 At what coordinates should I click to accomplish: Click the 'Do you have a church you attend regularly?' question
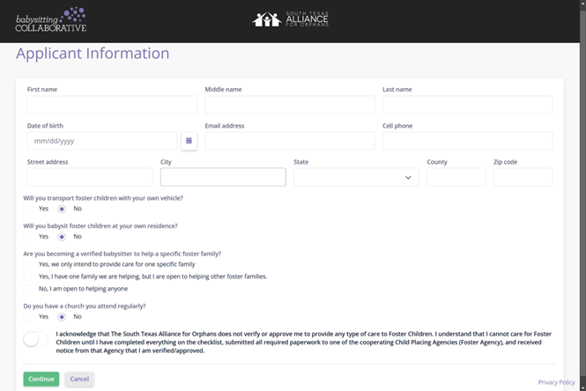coord(84,306)
